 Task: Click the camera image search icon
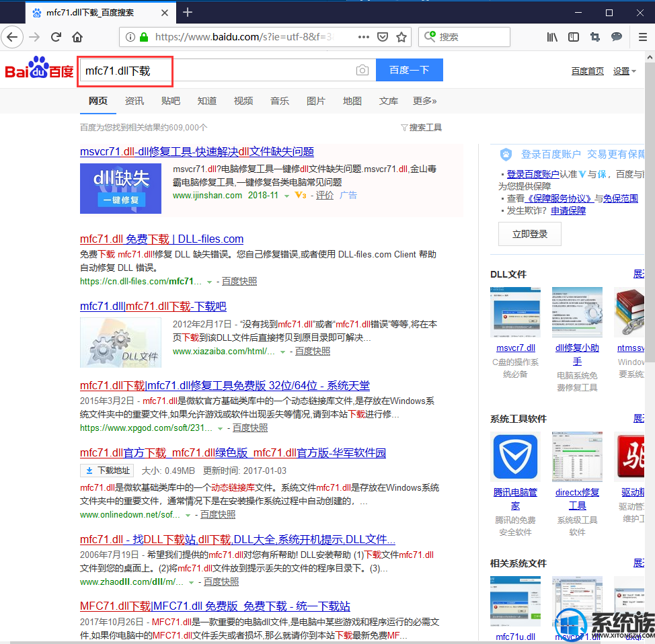pos(362,70)
